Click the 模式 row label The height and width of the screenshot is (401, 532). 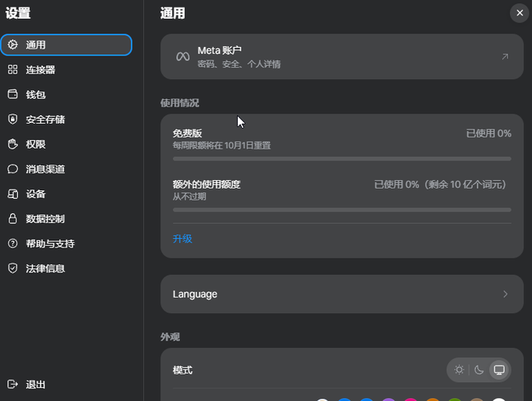182,370
